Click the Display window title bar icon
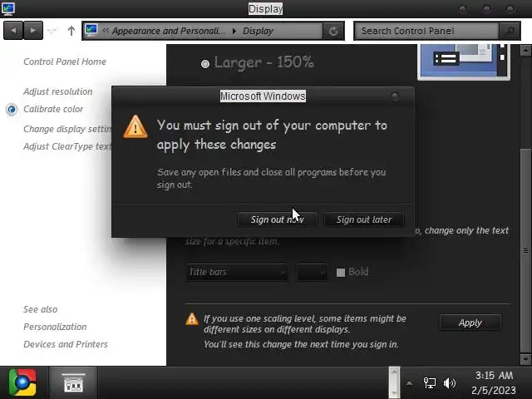The height and width of the screenshot is (399, 532). [x=8, y=8]
